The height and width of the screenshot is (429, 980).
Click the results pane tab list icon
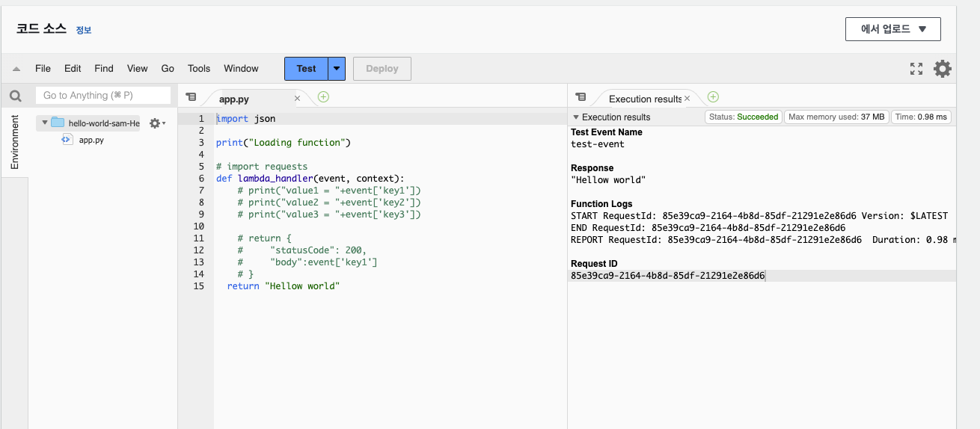click(x=581, y=97)
